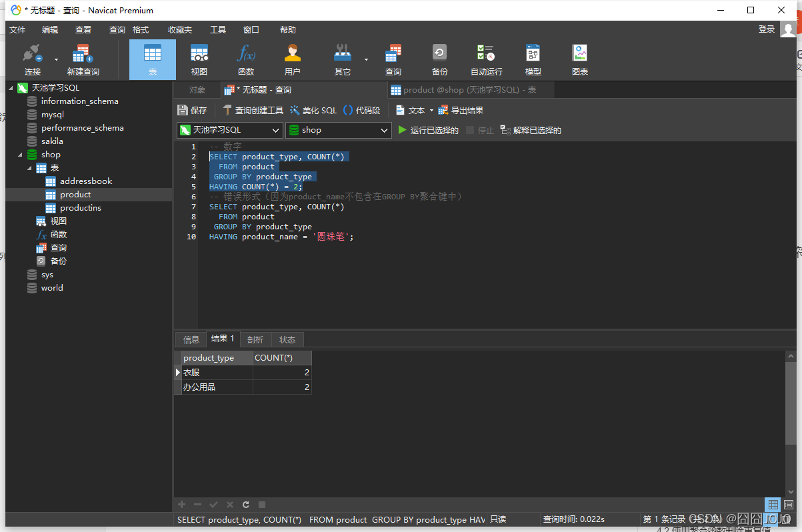This screenshot has height=532, width=802.
Task: Click the 停止 stop button
Action: tap(480, 131)
